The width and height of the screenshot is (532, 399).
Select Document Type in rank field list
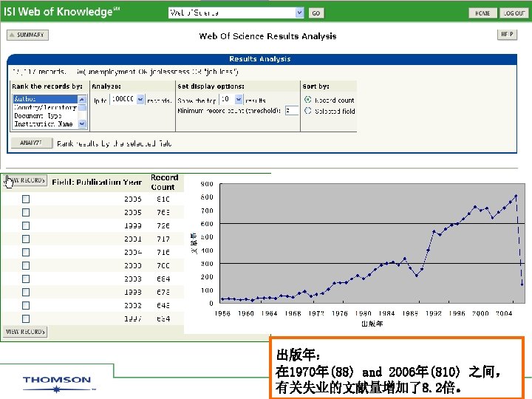coord(45,116)
